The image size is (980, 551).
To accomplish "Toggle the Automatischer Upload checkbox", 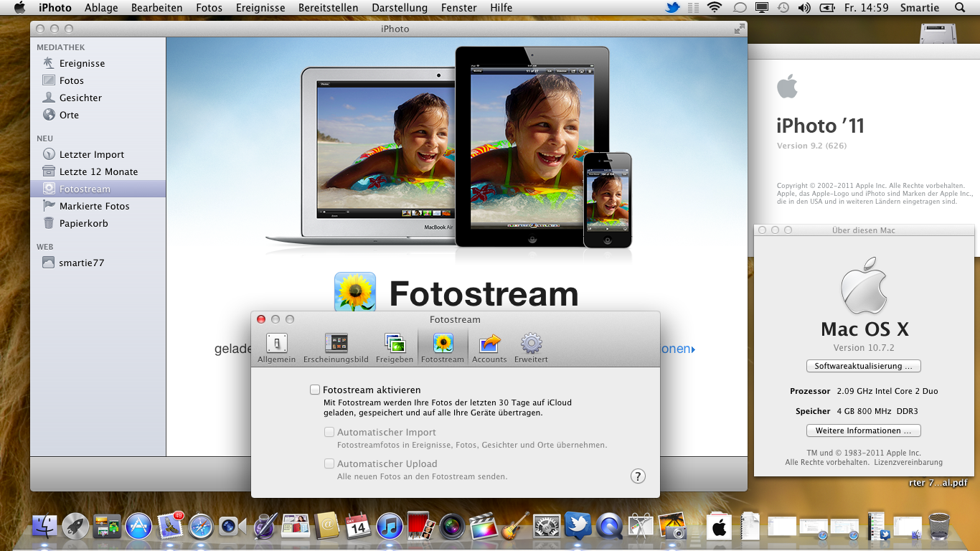I will (329, 463).
